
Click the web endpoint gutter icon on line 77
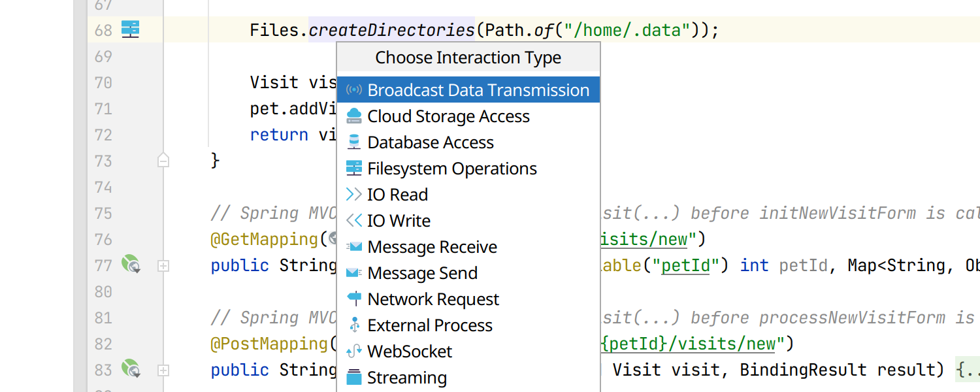tap(131, 265)
